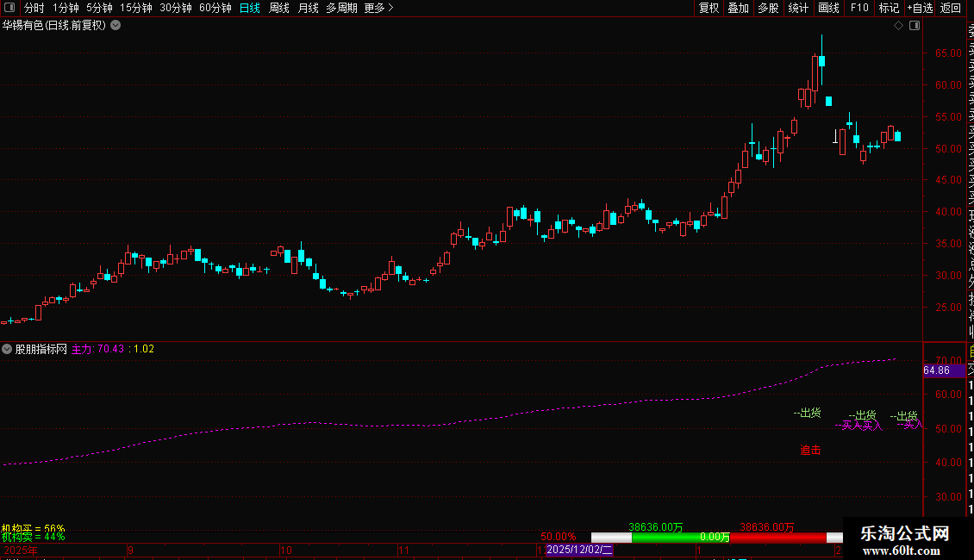Add stock via +自选 button
The image size is (974, 560).
pos(920,8)
